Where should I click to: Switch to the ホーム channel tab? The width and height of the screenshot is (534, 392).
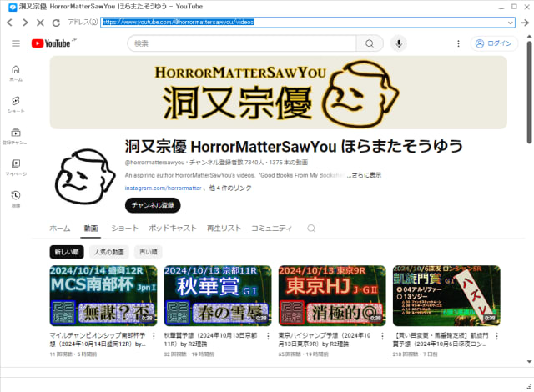click(60, 228)
